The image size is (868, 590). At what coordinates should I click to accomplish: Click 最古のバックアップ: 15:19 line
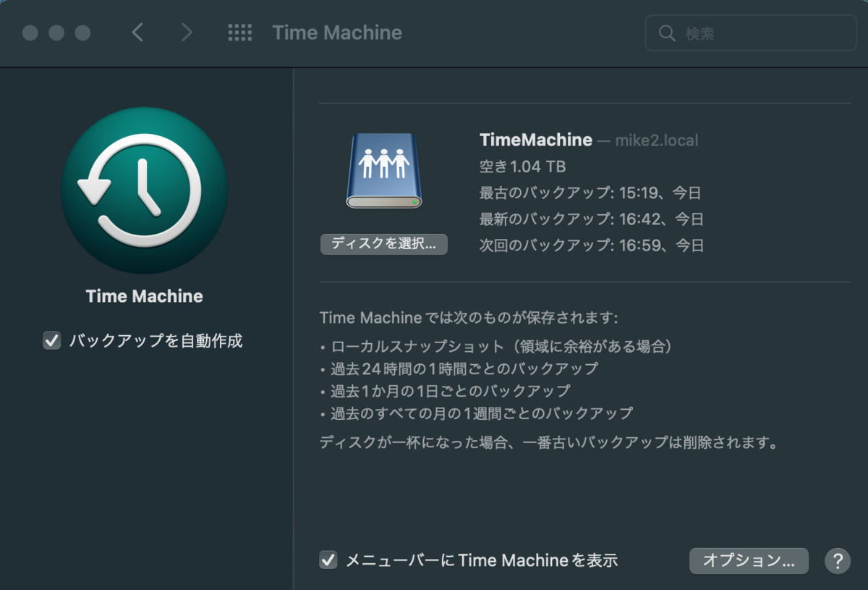pyautogui.click(x=590, y=193)
